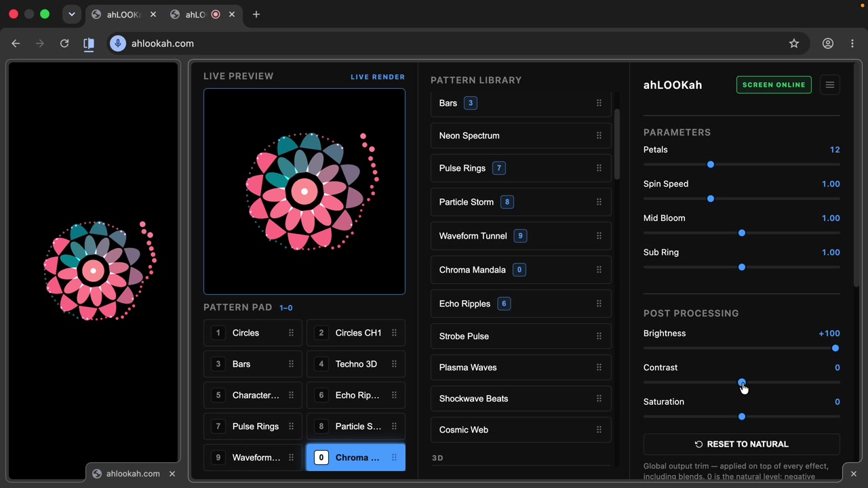Choose Waveform Tunnel in the Pattern Library

[521, 236]
